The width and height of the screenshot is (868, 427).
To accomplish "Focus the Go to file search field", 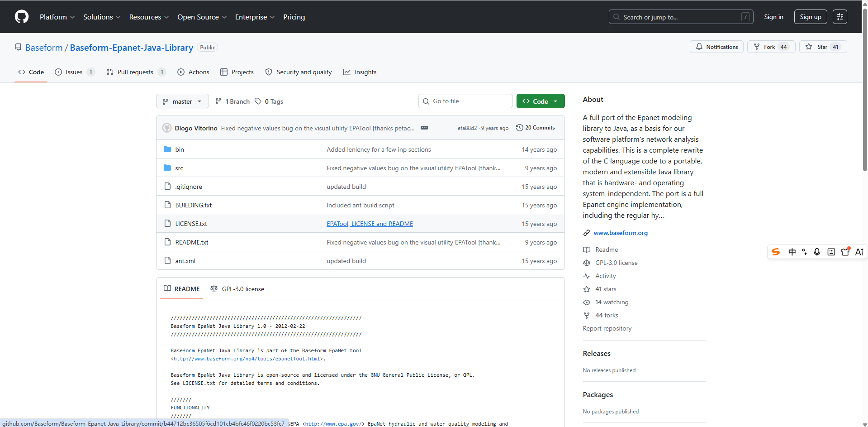I will [x=465, y=101].
